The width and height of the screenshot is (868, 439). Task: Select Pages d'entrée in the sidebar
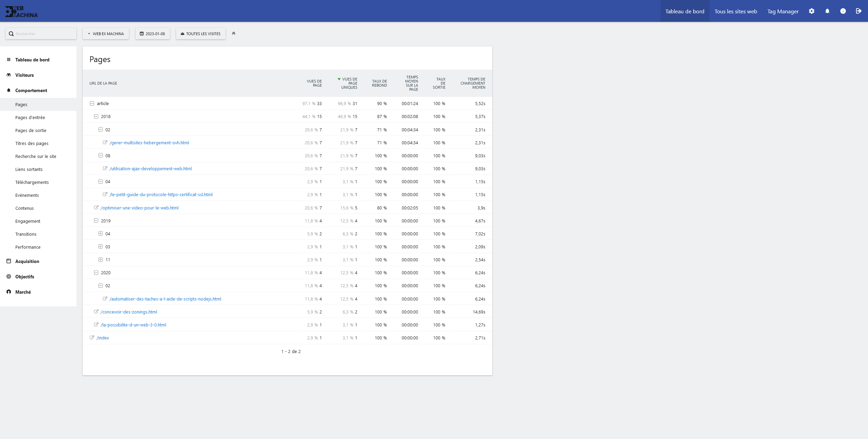[30, 117]
